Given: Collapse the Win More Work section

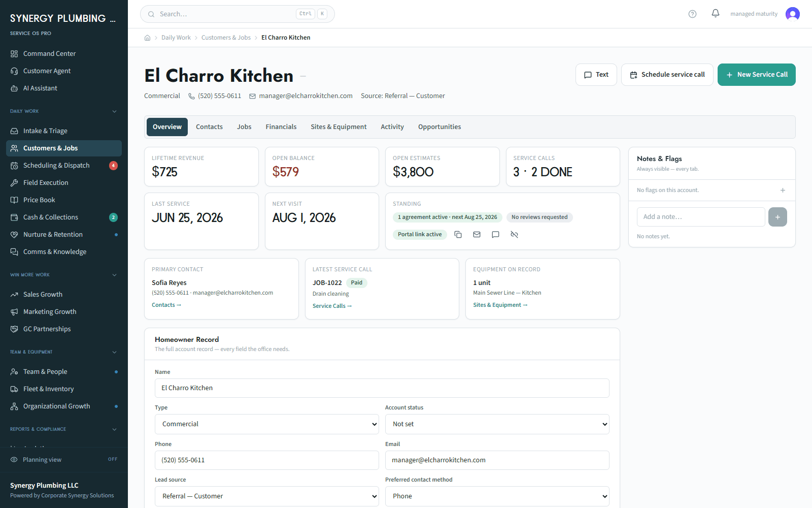Looking at the screenshot, I should point(64,275).
